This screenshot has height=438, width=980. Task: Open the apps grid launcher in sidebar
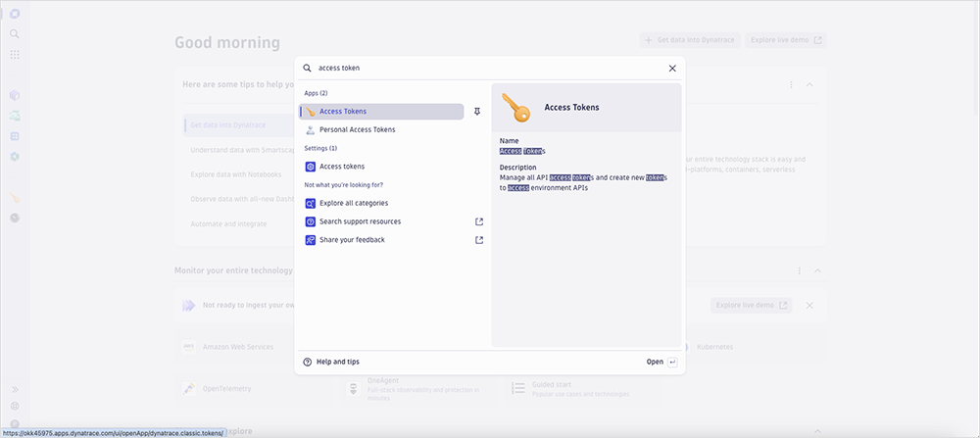pyautogui.click(x=15, y=54)
